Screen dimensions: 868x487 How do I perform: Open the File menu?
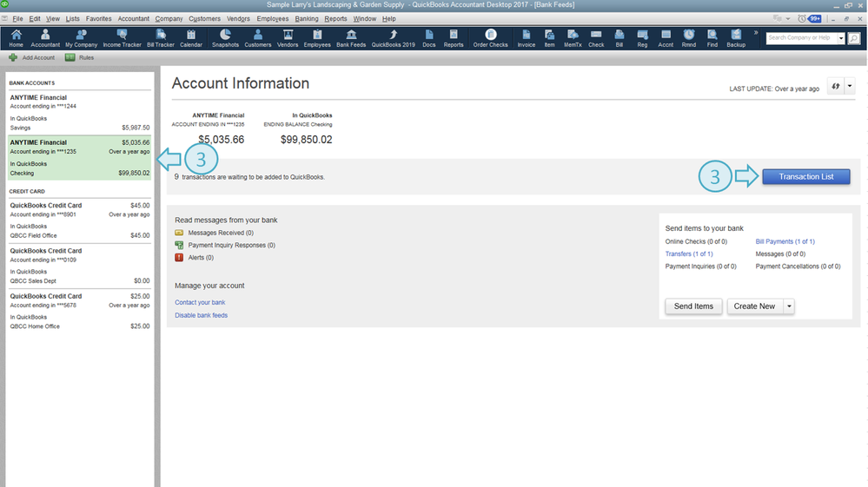[17, 19]
